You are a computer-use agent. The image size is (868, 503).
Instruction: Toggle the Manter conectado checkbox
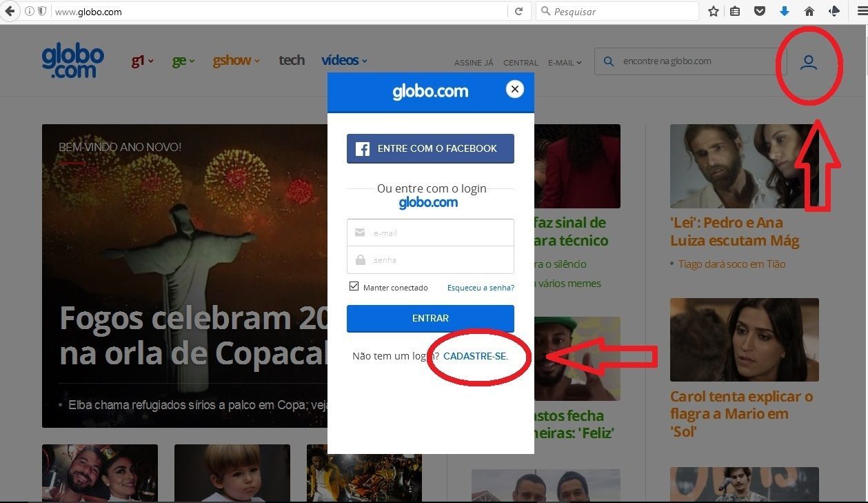(x=354, y=286)
